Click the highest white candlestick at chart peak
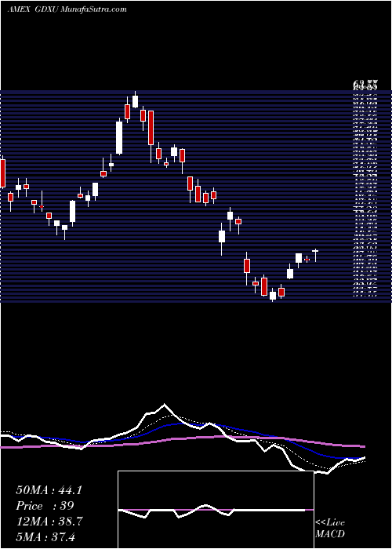 coord(135,100)
